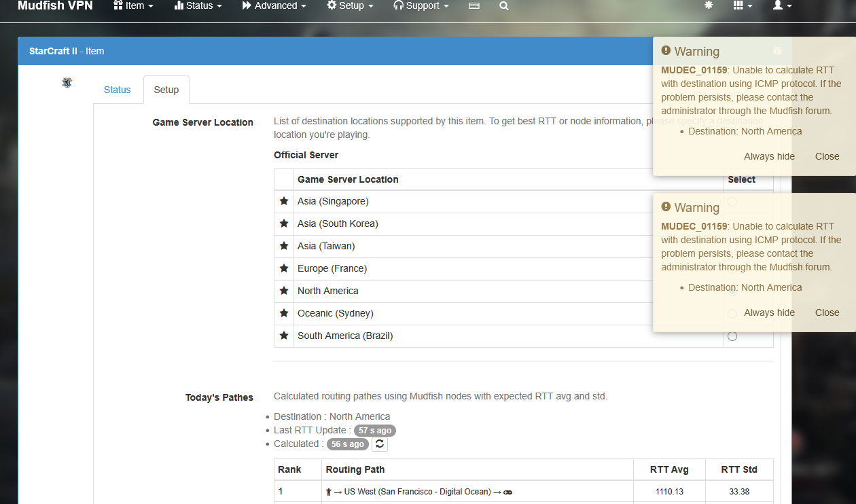This screenshot has height=504, width=856.
Task: Click the star icon beside North America
Action: coord(284,291)
